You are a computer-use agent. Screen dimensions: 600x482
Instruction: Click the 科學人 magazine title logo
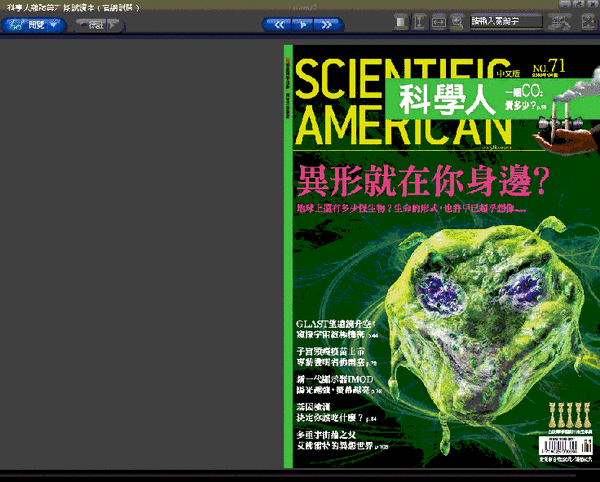(445, 99)
